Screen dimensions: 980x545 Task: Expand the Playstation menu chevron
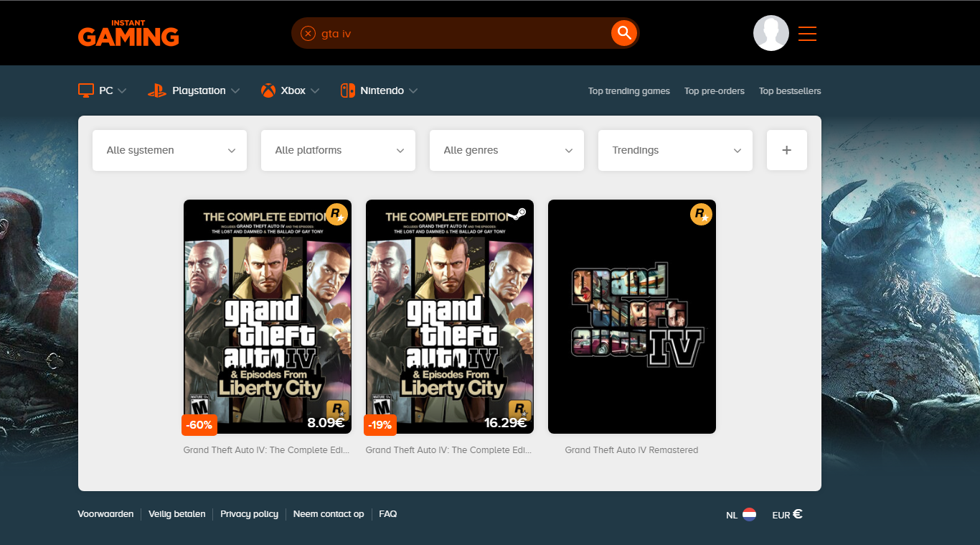pos(235,91)
